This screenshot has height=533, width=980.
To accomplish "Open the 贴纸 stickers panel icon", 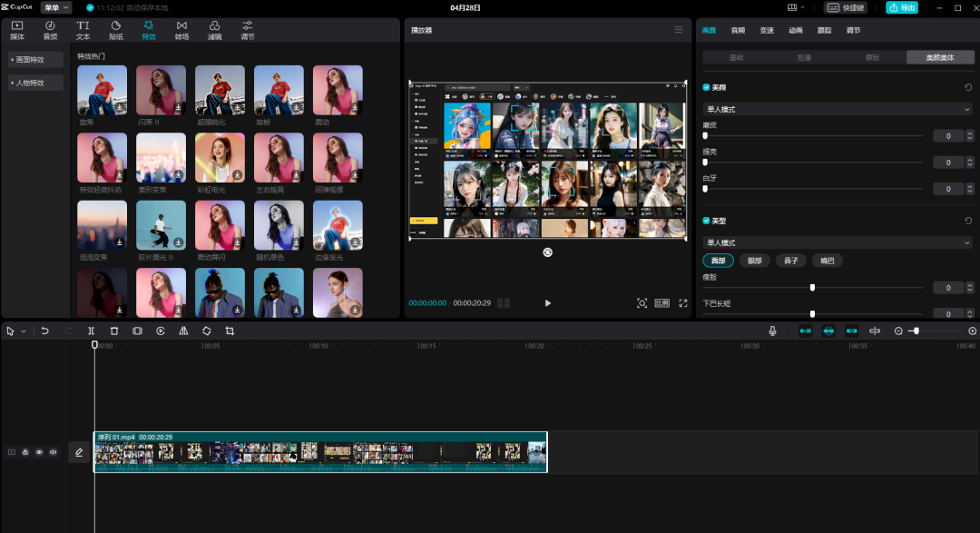I will coord(115,30).
